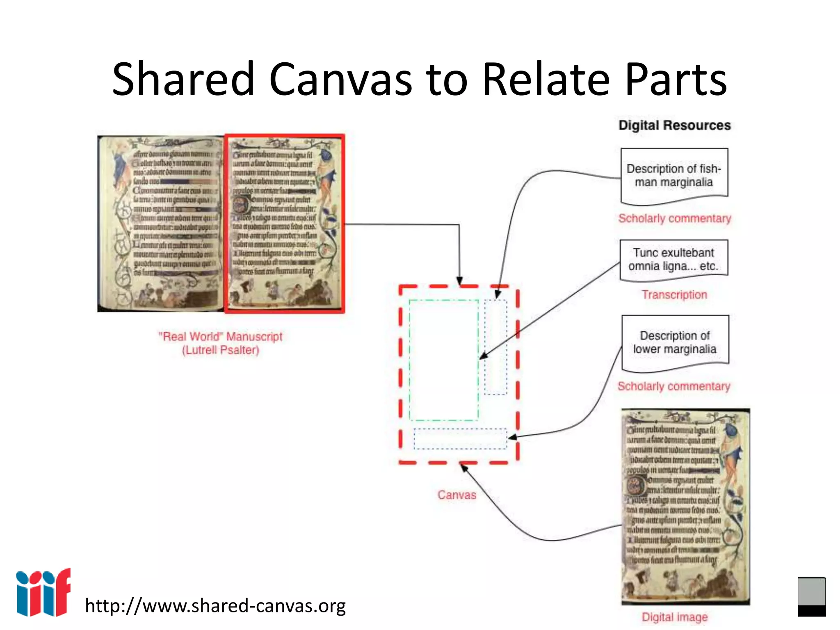Screen dimensions: 840x630
Task: Click the 'Canvas' label
Action: click(457, 495)
